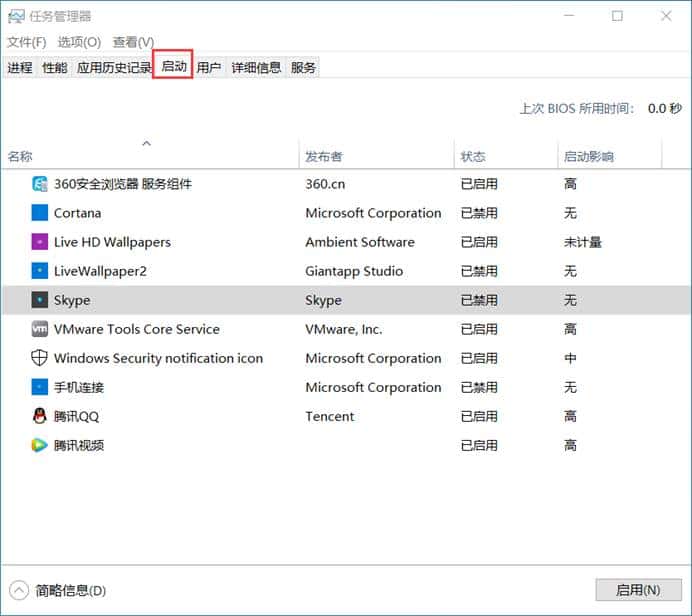Image resolution: width=692 pixels, height=616 pixels.
Task: Switch to the 详细信息 tab
Action: 256,68
